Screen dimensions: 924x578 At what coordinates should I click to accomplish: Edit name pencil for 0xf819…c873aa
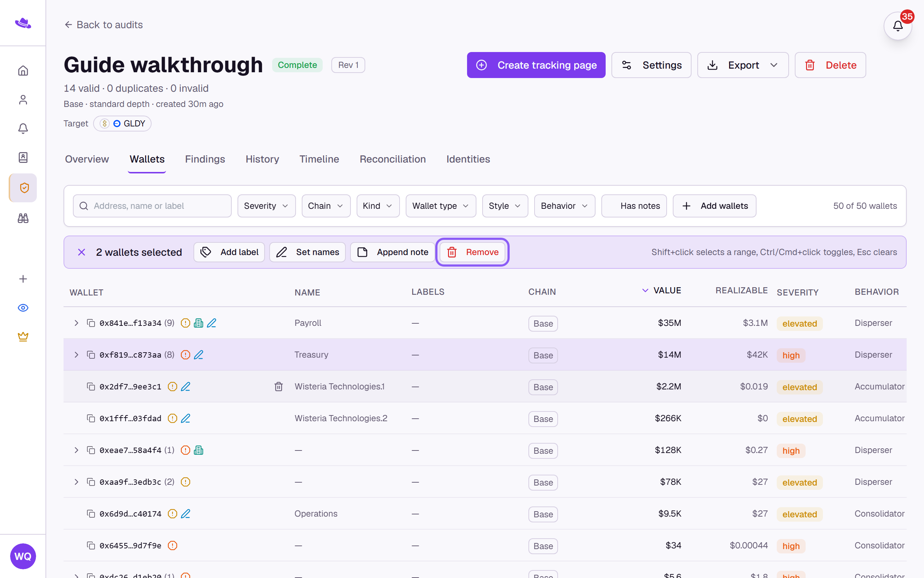[199, 355]
